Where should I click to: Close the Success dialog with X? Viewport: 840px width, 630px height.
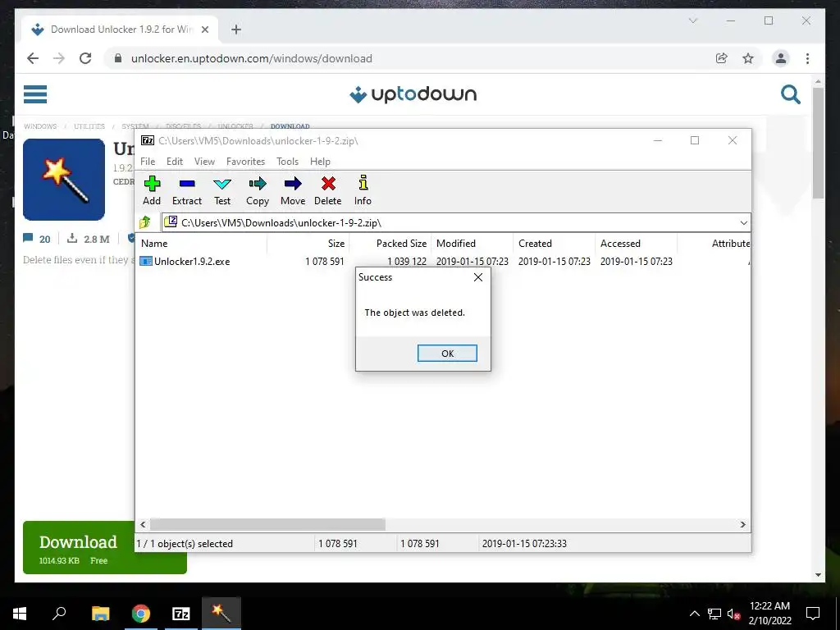point(478,277)
